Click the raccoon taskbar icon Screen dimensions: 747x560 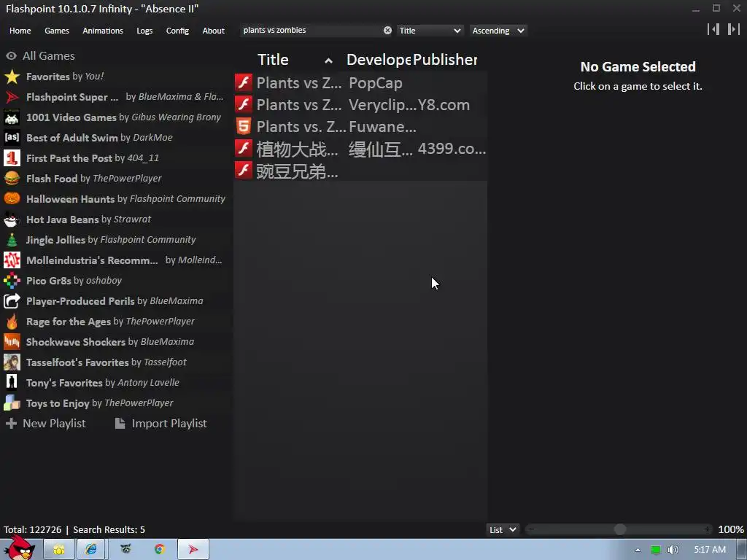tap(125, 550)
